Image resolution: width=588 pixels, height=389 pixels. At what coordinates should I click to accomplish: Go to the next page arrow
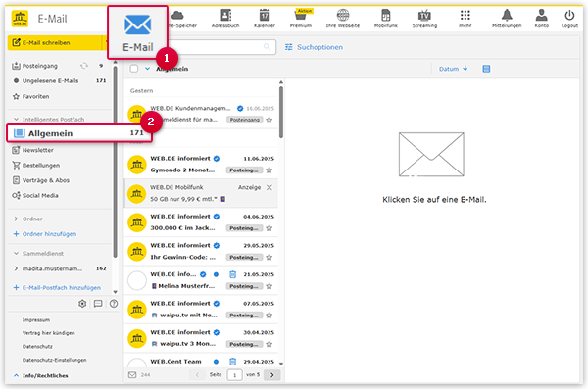pyautogui.click(x=271, y=374)
